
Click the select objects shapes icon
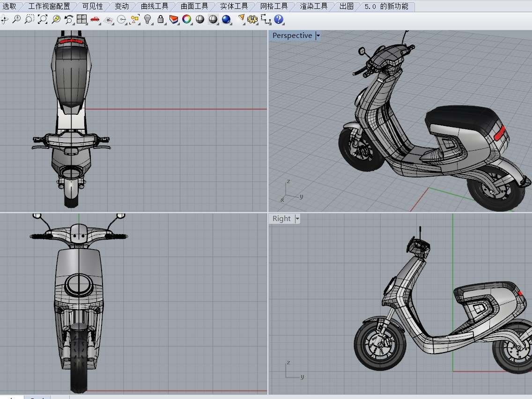(x=135, y=20)
